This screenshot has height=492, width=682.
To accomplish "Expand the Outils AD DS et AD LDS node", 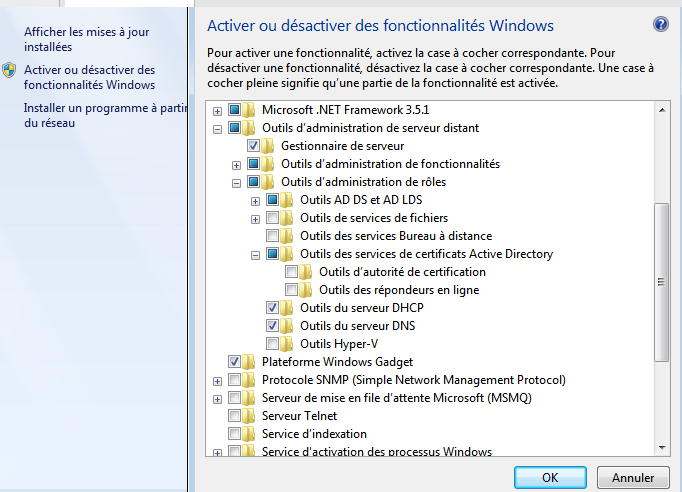I will click(x=256, y=200).
